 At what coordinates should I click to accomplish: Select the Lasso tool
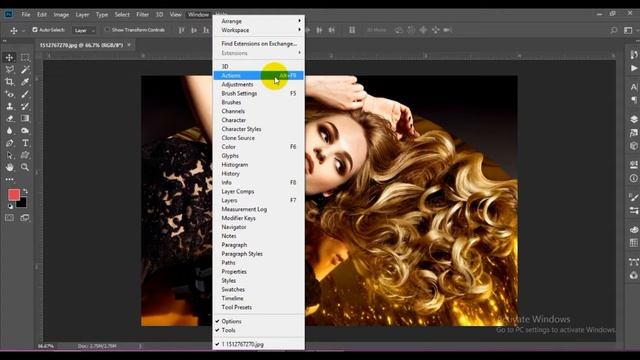(9, 70)
